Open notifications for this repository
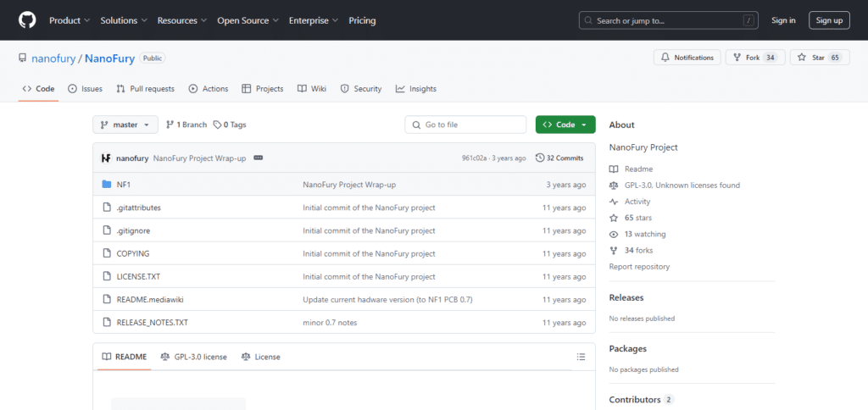Viewport: 868px width, 410px height. (687, 58)
